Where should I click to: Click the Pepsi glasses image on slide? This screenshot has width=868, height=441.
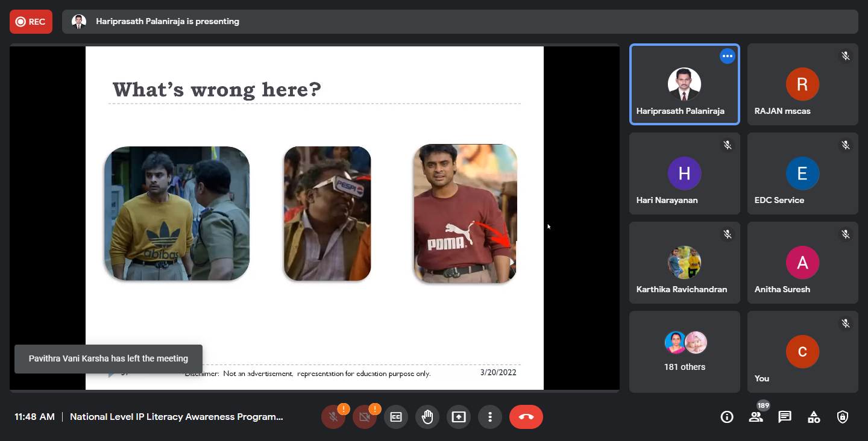(327, 213)
